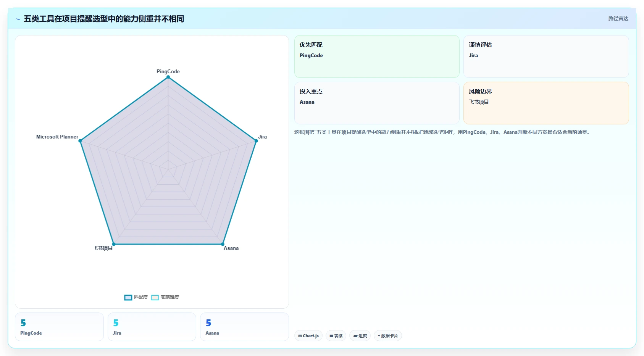Image resolution: width=644 pixels, height=356 pixels.
Task: Click the description paragraph starting with 这张图把
Action: point(443,132)
